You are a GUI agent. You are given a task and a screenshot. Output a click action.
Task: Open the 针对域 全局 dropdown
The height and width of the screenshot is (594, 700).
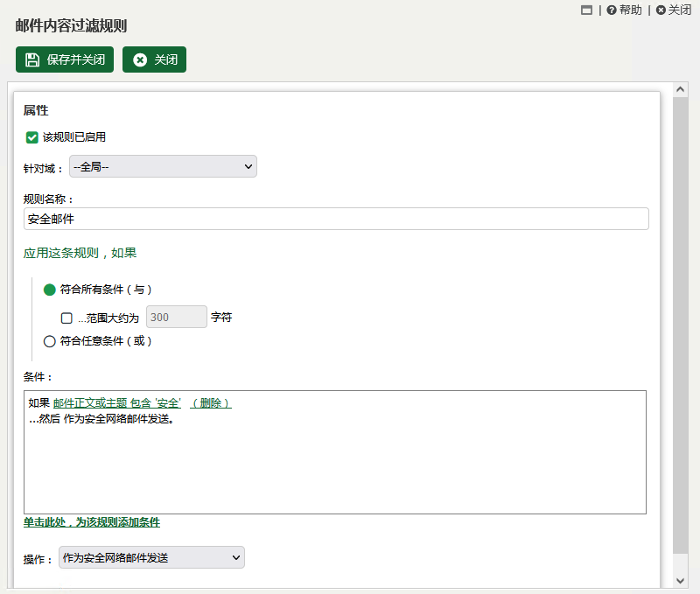163,166
